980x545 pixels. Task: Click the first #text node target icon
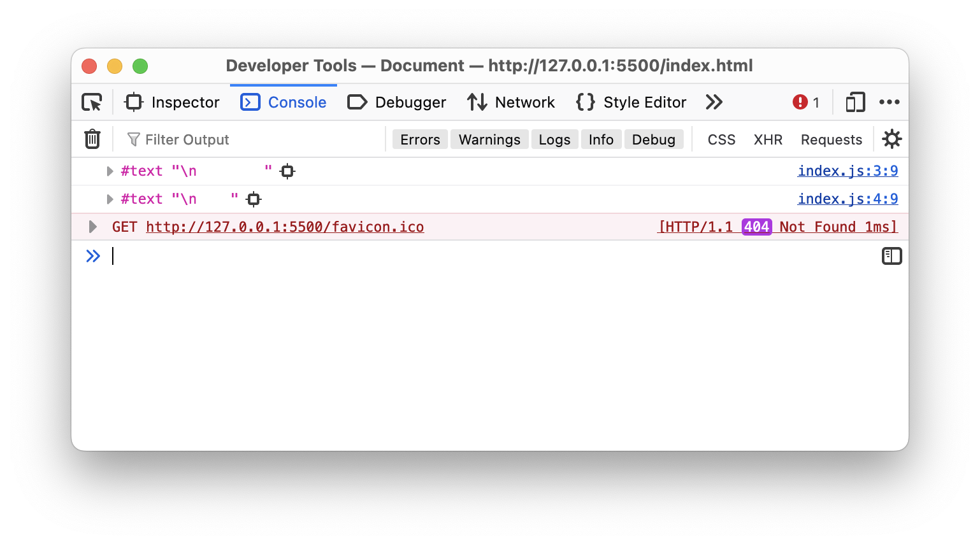tap(287, 171)
